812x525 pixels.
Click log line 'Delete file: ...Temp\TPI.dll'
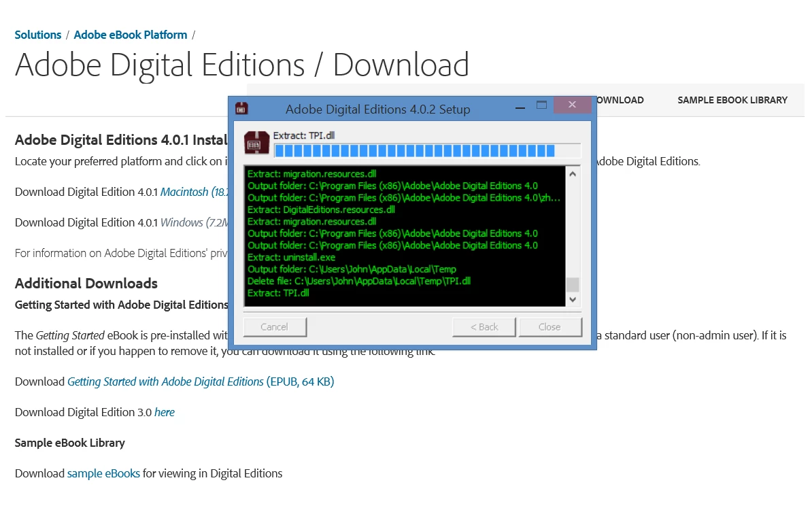click(359, 281)
